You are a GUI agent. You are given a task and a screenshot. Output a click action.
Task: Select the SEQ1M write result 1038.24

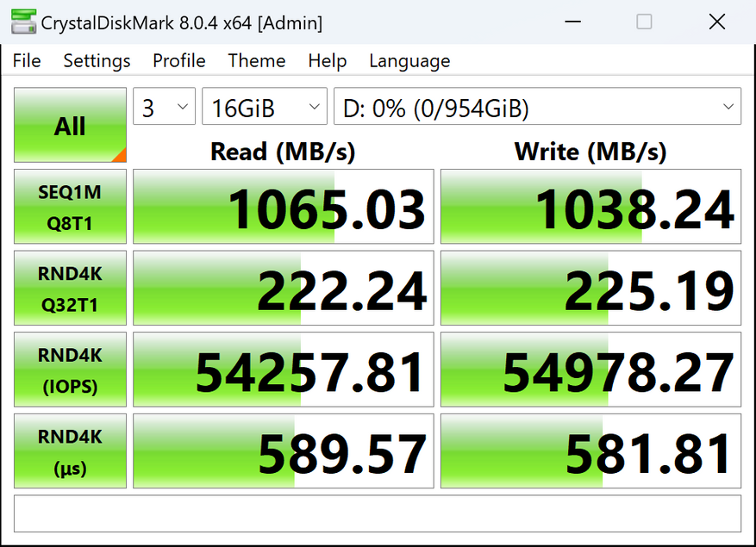[590, 206]
